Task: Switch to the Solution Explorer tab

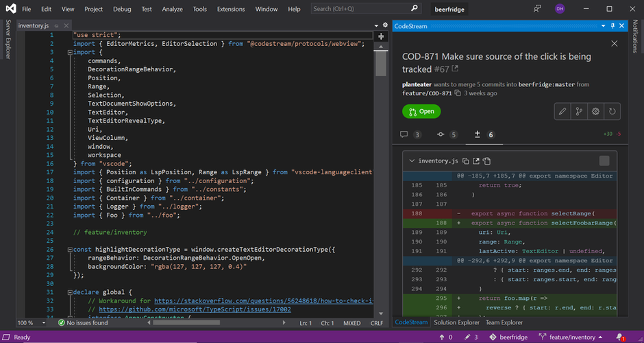Action: 457,323
